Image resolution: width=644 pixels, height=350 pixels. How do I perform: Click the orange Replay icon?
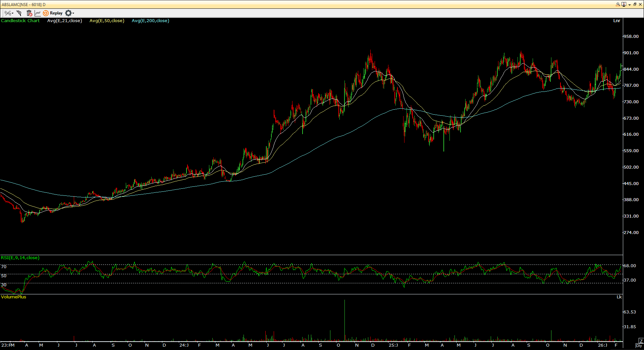pyautogui.click(x=46, y=13)
